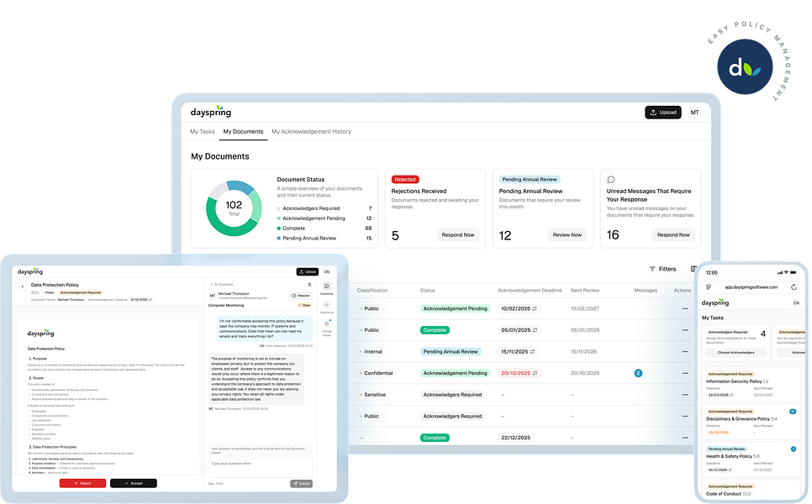Open actions menu for Confidential row

(685, 373)
